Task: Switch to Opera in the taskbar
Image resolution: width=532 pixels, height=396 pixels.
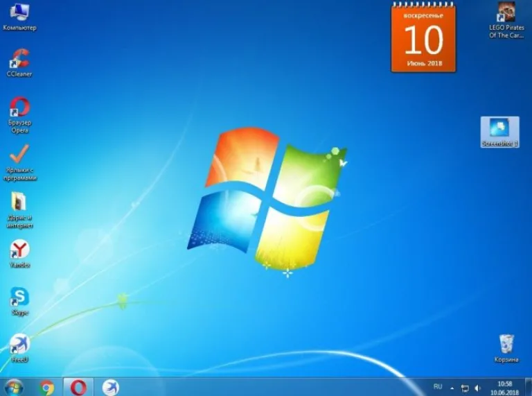Action: click(78, 387)
